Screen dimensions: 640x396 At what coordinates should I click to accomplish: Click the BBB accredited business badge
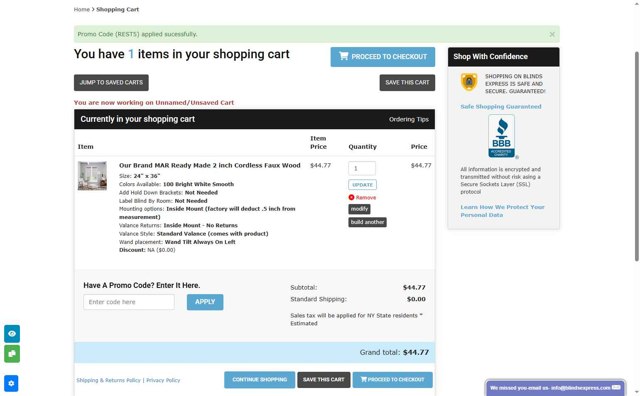click(502, 136)
